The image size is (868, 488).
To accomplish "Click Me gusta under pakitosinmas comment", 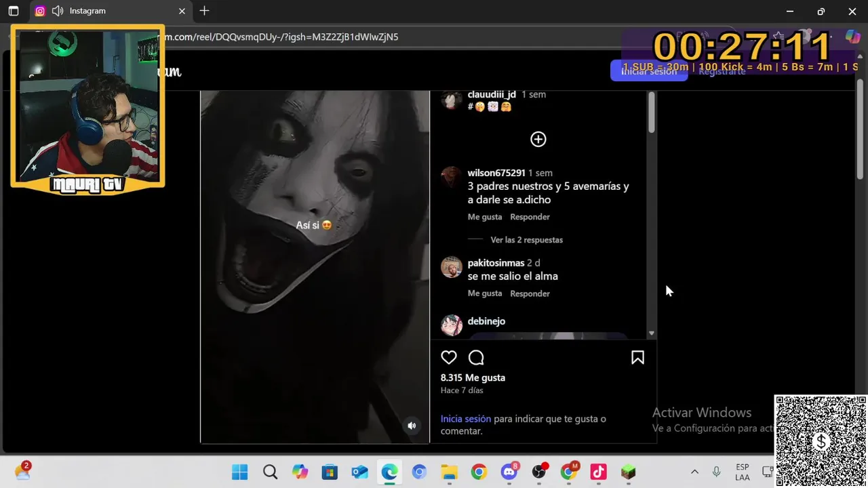I will coord(485,293).
